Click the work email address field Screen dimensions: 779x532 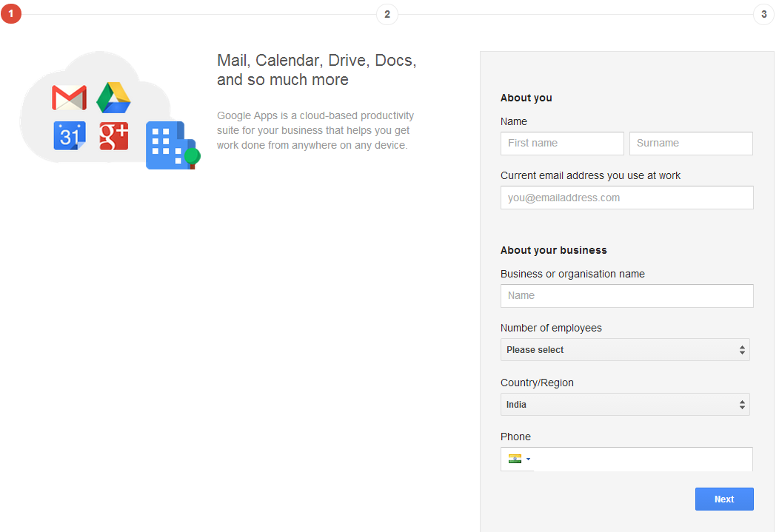click(626, 198)
